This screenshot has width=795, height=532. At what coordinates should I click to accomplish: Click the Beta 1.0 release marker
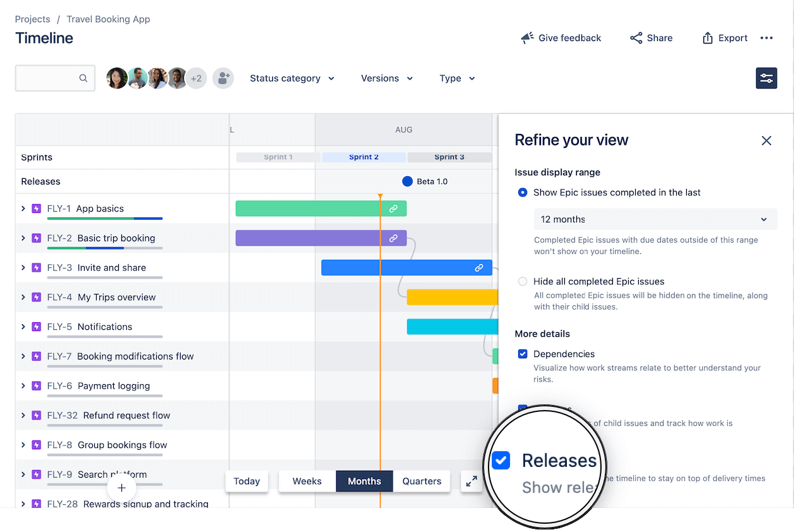click(x=408, y=181)
